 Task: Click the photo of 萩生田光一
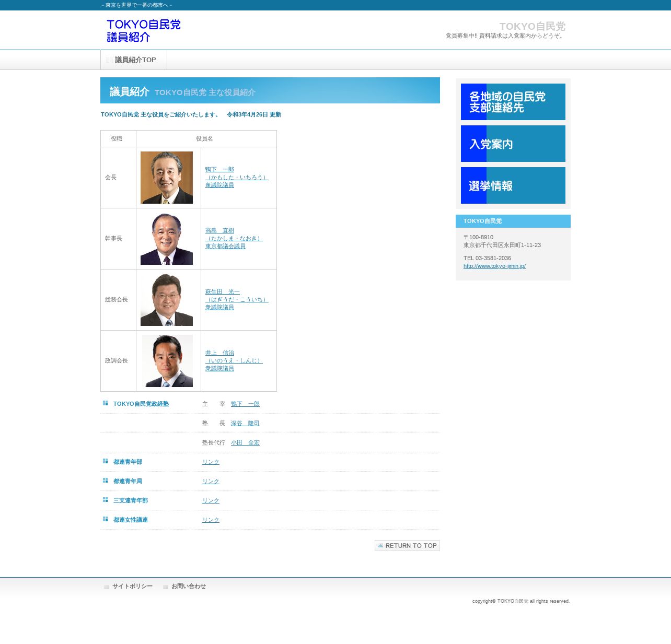167,300
